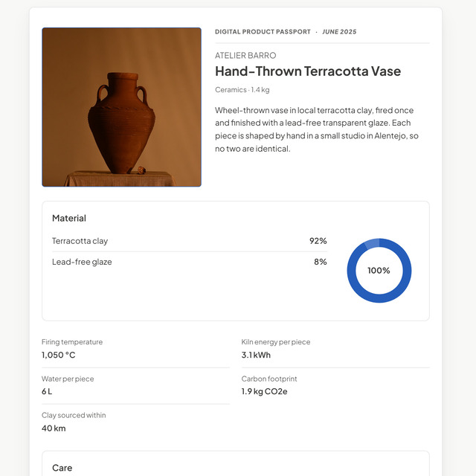476x476 pixels.
Task: Click the June 2025 date label
Action: pyautogui.click(x=339, y=32)
